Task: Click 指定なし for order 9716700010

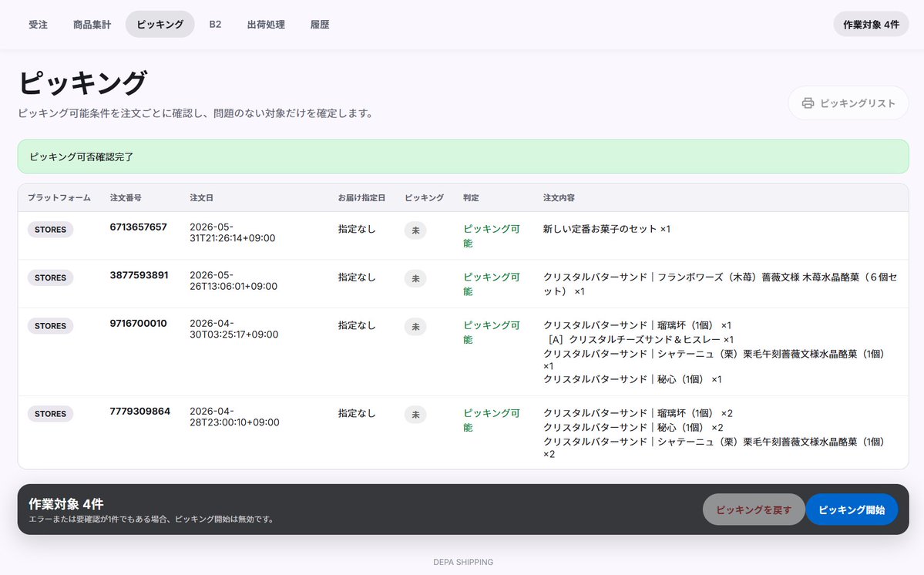Action: coord(357,326)
